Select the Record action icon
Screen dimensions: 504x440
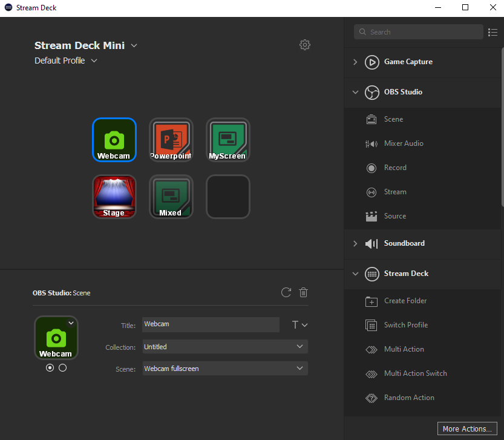[x=371, y=168]
